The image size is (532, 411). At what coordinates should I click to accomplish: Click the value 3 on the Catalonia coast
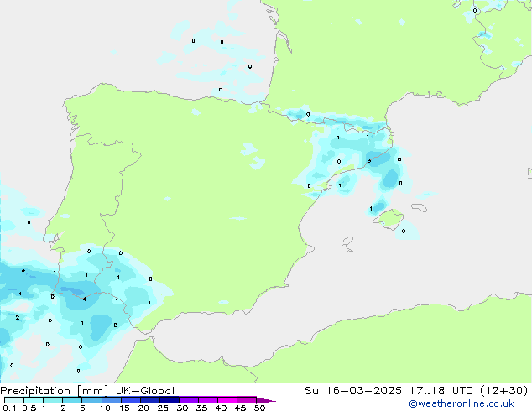(x=369, y=161)
